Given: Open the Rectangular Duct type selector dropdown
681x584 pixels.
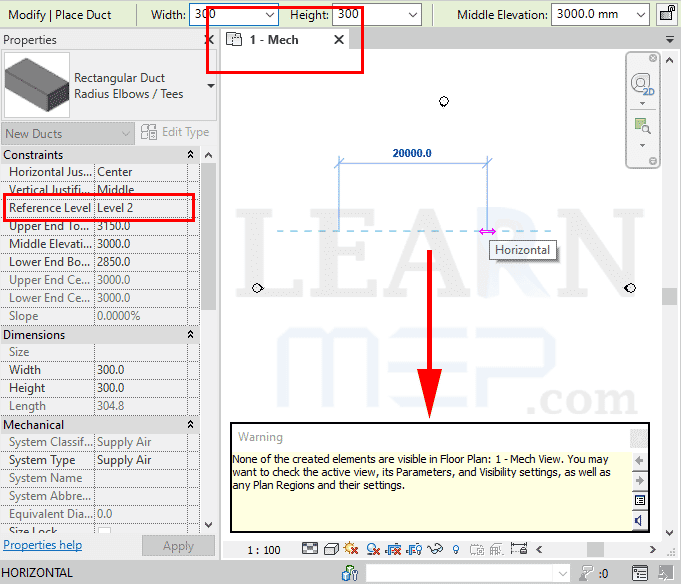Looking at the screenshot, I should click(x=211, y=86).
